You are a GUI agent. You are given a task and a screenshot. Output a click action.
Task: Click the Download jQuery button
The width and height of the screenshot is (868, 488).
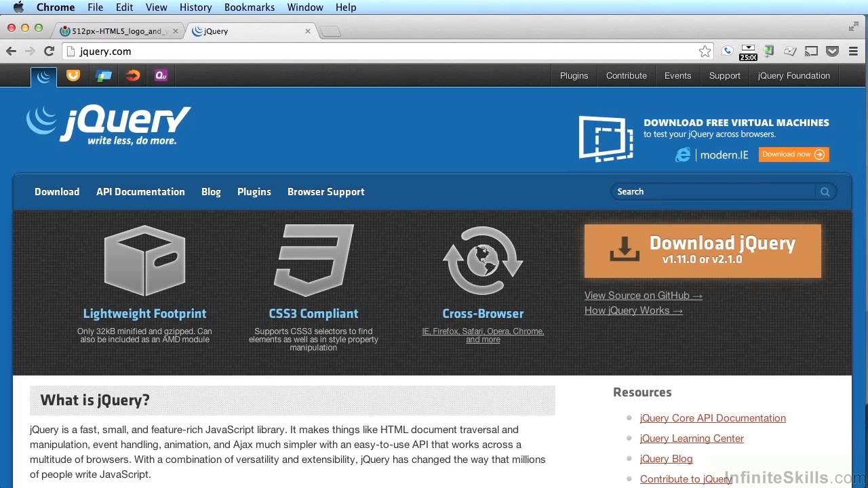coord(703,251)
